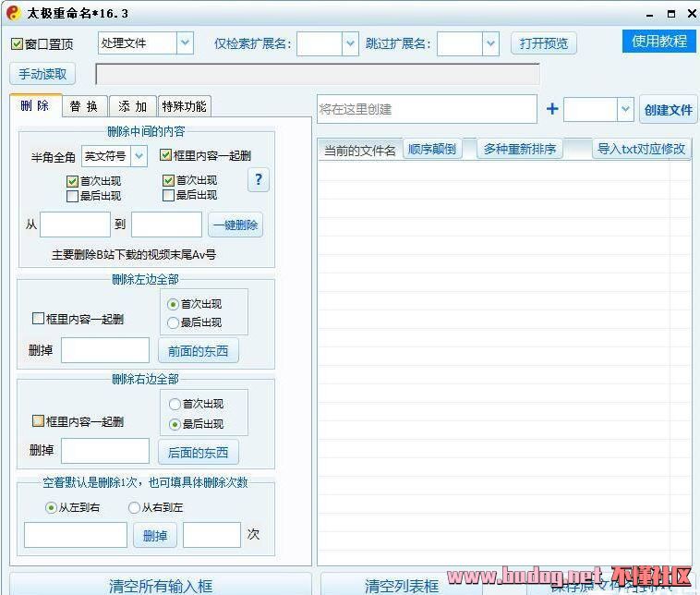
Task: Enable 框里内容一起删 under 删除左边全部
Action: (39, 319)
